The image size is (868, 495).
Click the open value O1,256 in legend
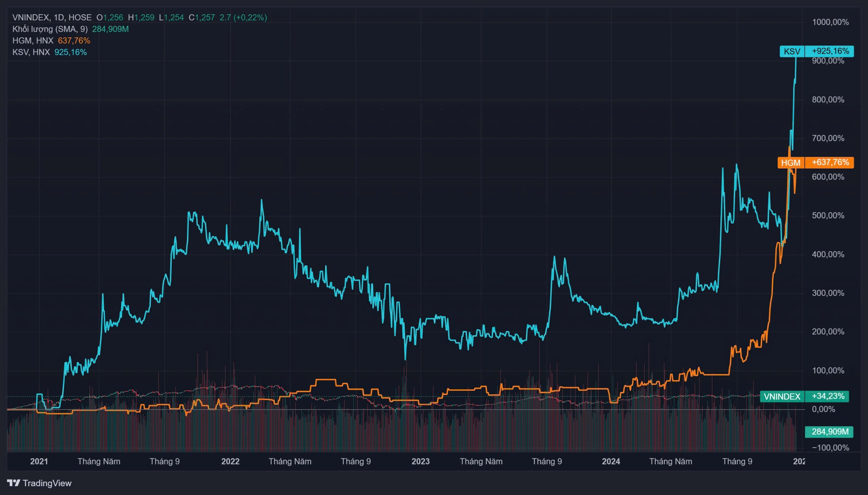point(110,17)
